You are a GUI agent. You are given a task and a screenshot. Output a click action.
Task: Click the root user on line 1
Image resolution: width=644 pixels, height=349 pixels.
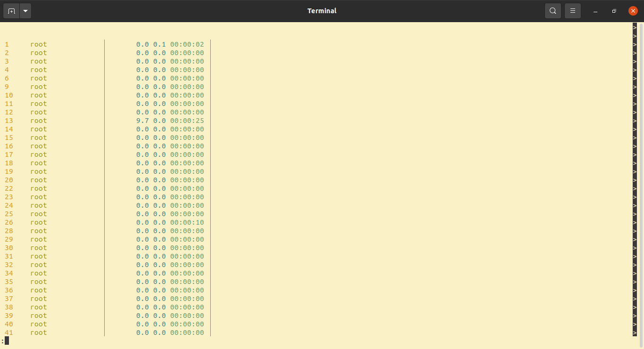[x=38, y=44]
